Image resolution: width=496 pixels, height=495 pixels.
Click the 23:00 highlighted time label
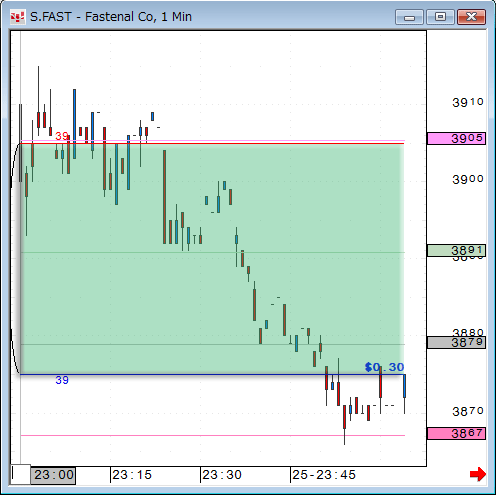coord(53,475)
